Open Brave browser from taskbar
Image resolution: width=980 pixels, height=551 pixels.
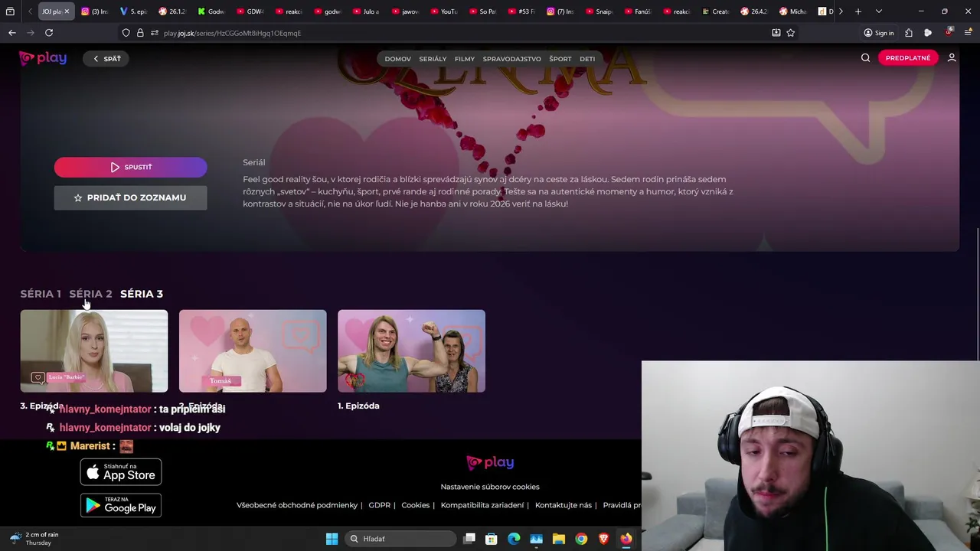tap(603, 539)
